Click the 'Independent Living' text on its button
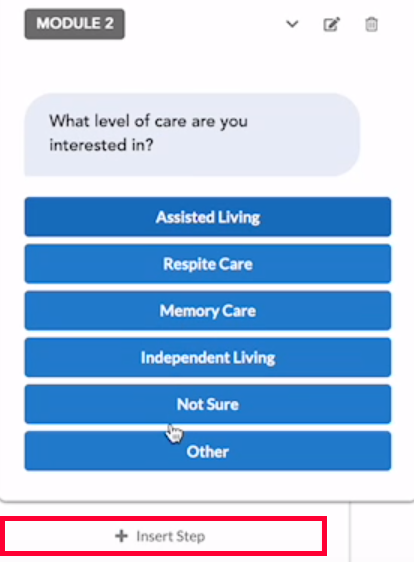The image size is (414, 562). (x=208, y=358)
